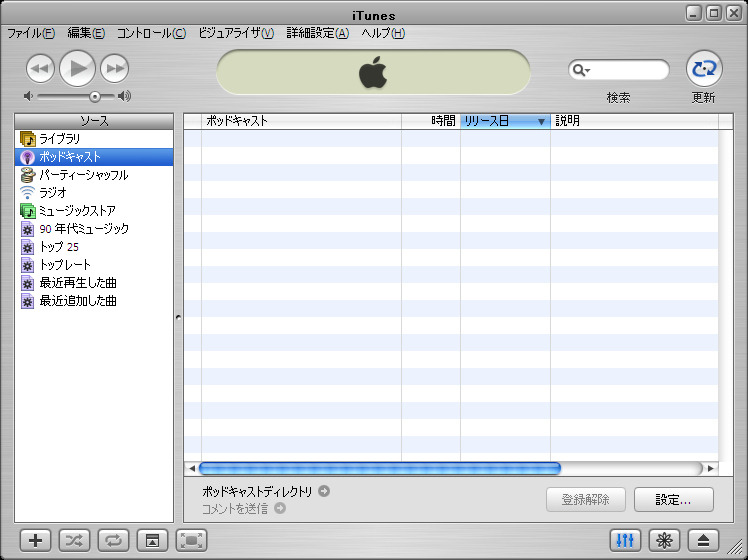This screenshot has height=560, width=748.
Task: Click the Play button
Action: tap(77, 68)
